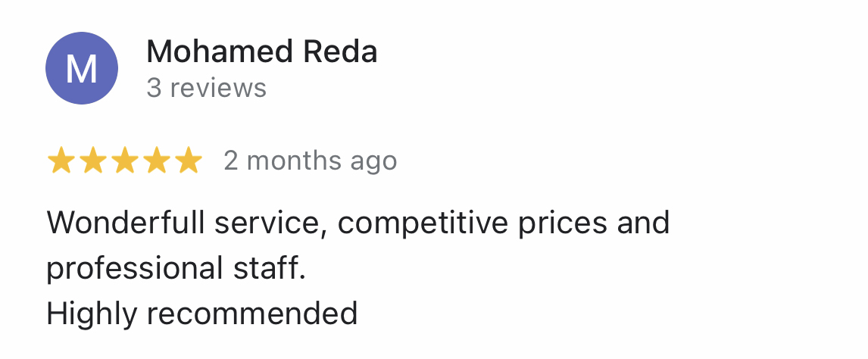Click the third yellow star

[125, 161]
